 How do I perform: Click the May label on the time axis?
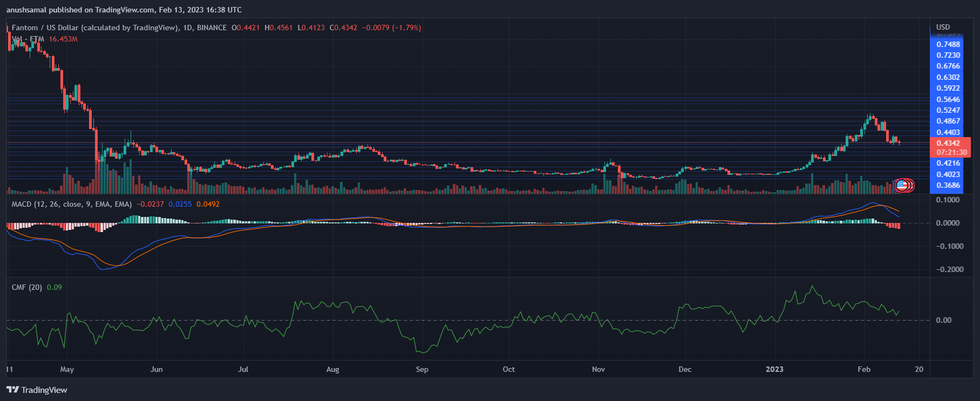(67, 369)
